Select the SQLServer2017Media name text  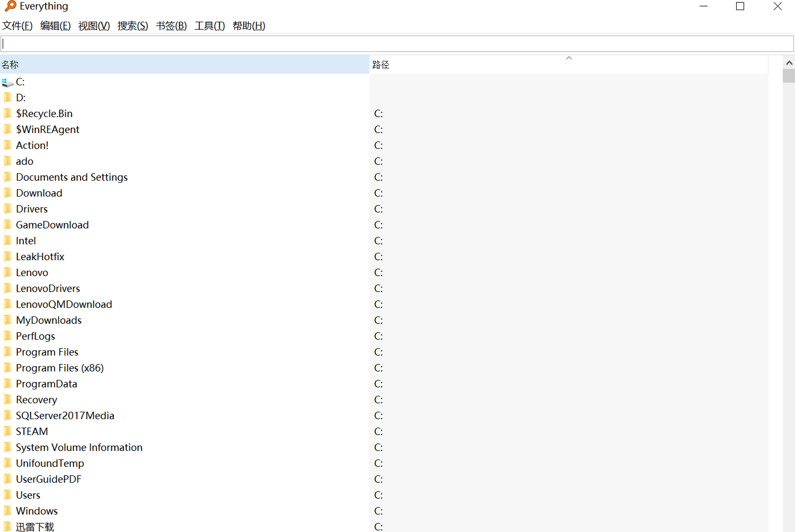(65, 416)
